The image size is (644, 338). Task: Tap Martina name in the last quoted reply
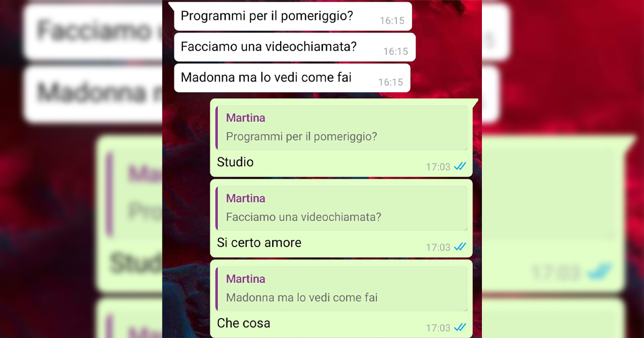click(245, 279)
